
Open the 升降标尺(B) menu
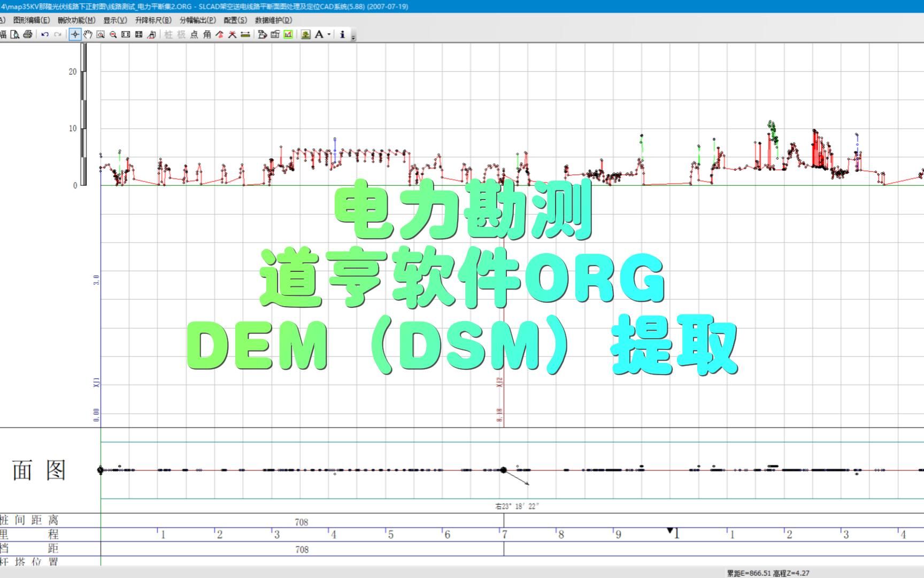click(153, 20)
